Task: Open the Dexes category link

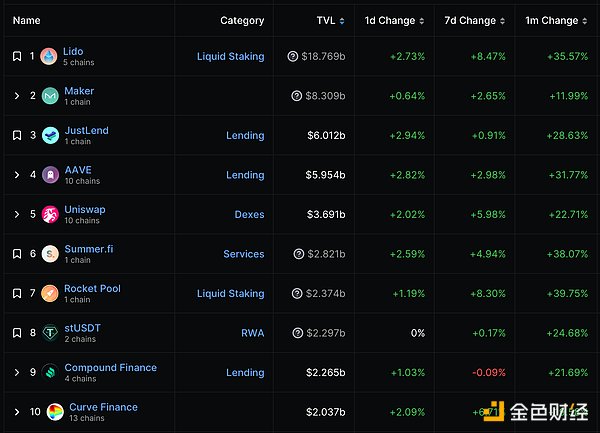Action: (249, 215)
